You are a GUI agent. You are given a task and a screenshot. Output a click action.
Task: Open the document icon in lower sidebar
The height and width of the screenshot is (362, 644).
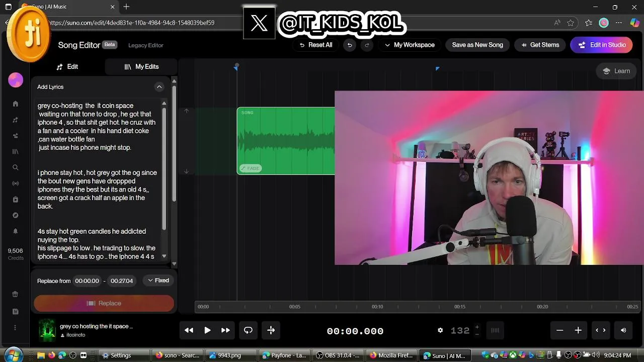tap(16, 311)
